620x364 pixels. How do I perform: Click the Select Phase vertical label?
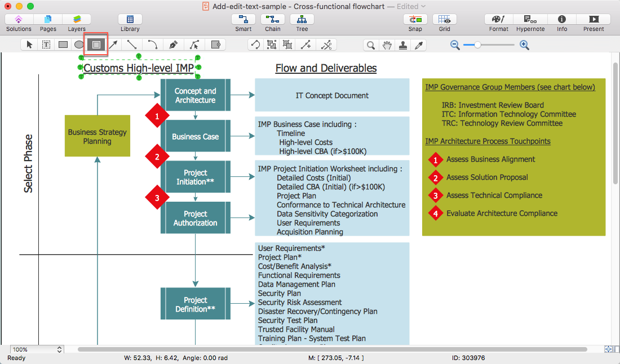point(28,163)
